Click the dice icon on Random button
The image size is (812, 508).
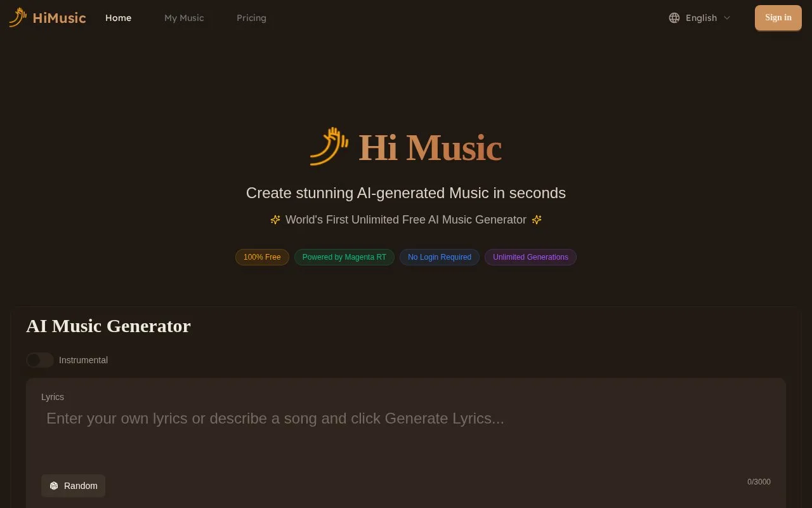point(54,486)
